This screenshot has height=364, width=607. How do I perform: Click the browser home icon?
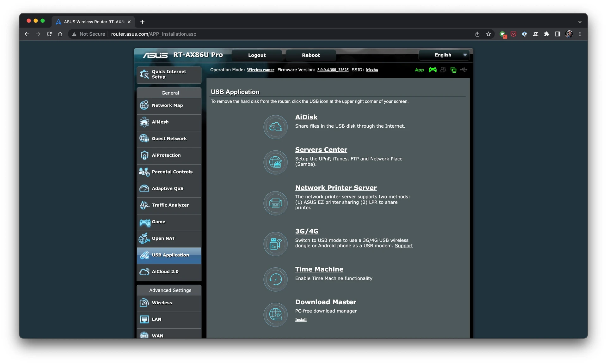click(60, 34)
